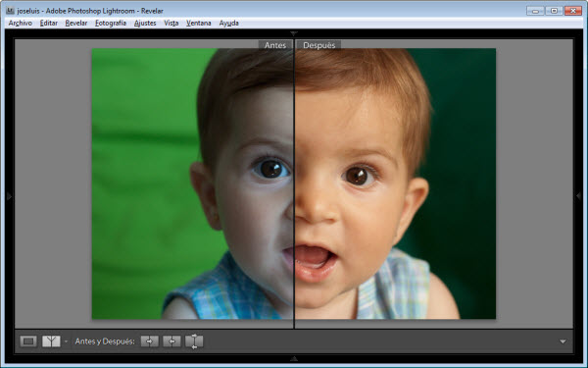Image resolution: width=588 pixels, height=368 pixels.
Task: Click the Antes label
Action: 275,45
